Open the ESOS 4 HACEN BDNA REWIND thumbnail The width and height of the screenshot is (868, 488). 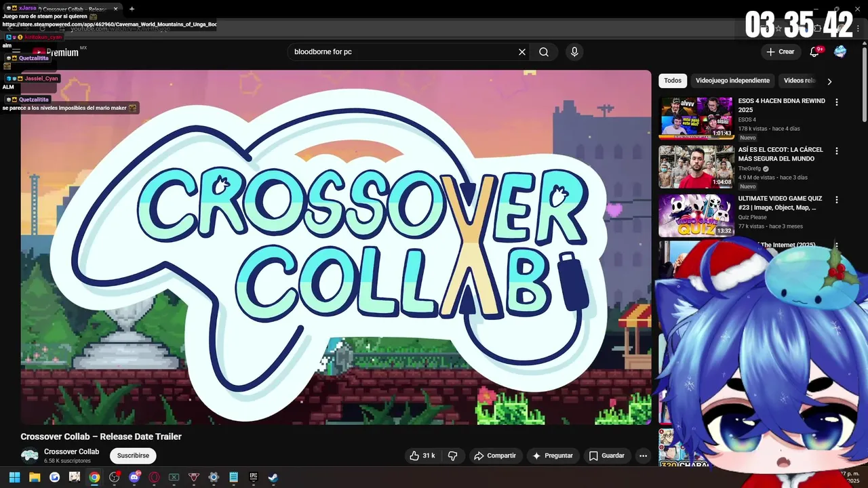696,118
